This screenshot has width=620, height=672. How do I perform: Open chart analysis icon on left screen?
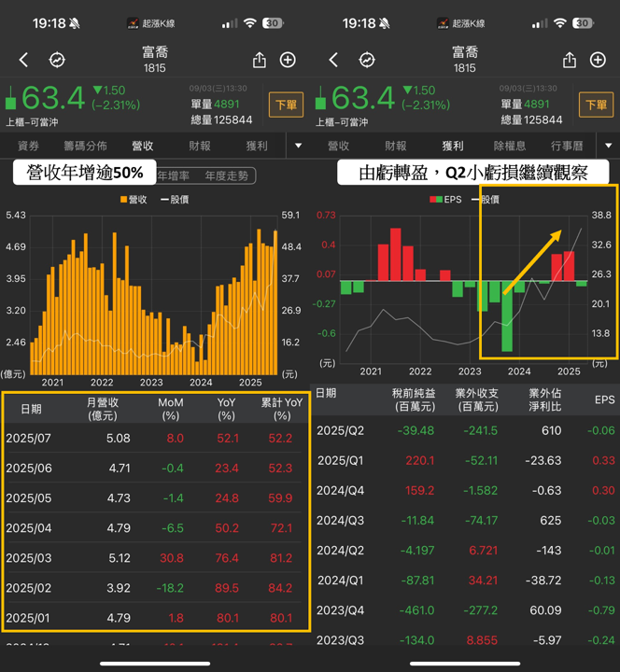click(x=57, y=60)
